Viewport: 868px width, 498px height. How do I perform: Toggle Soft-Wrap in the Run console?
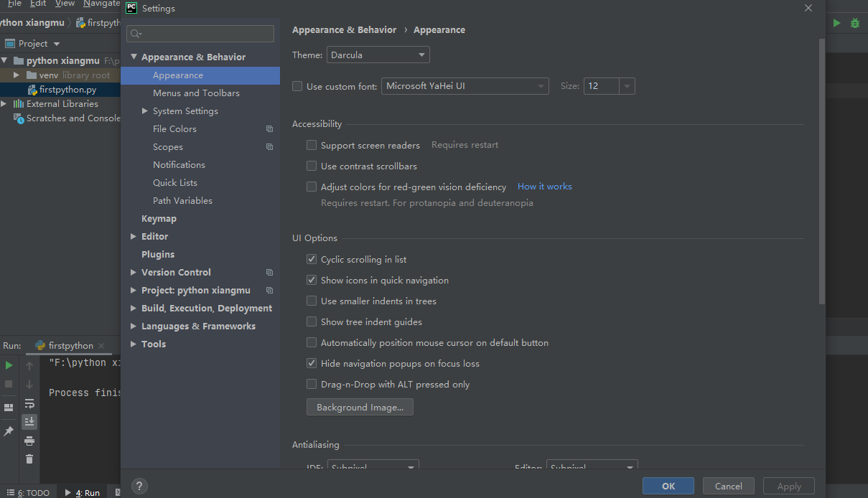[29, 403]
